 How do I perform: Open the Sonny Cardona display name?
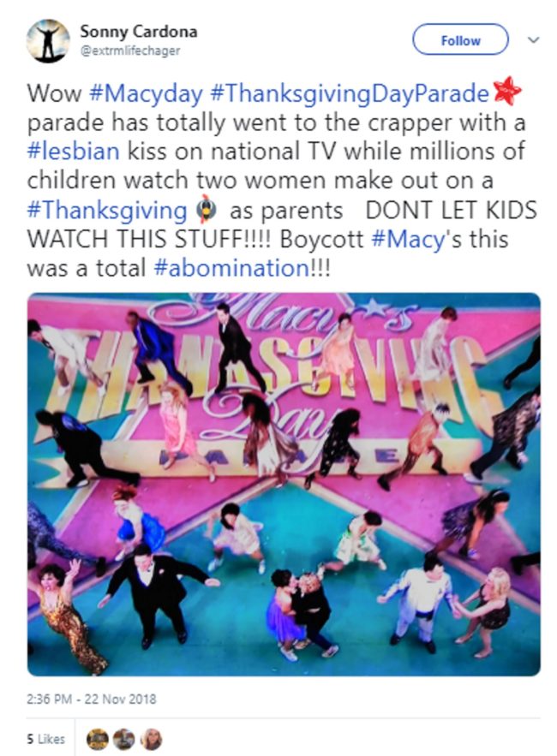click(139, 32)
